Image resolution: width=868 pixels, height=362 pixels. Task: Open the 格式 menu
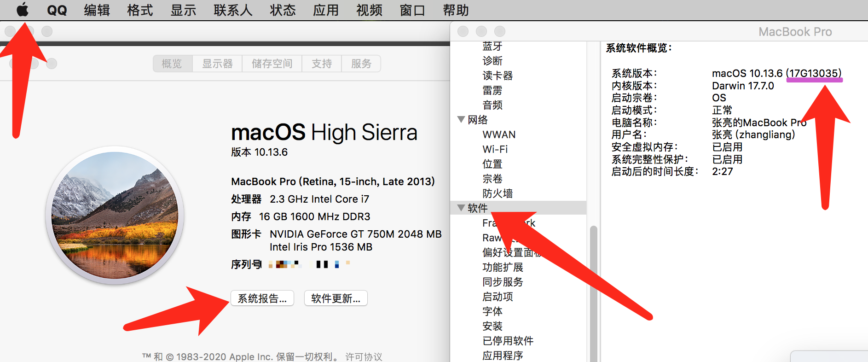tap(140, 10)
